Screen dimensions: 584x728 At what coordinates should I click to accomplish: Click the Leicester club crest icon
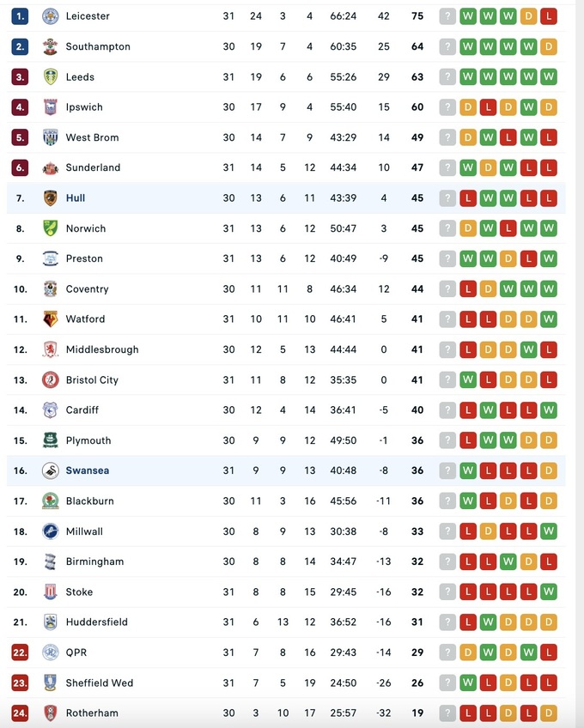point(51,16)
